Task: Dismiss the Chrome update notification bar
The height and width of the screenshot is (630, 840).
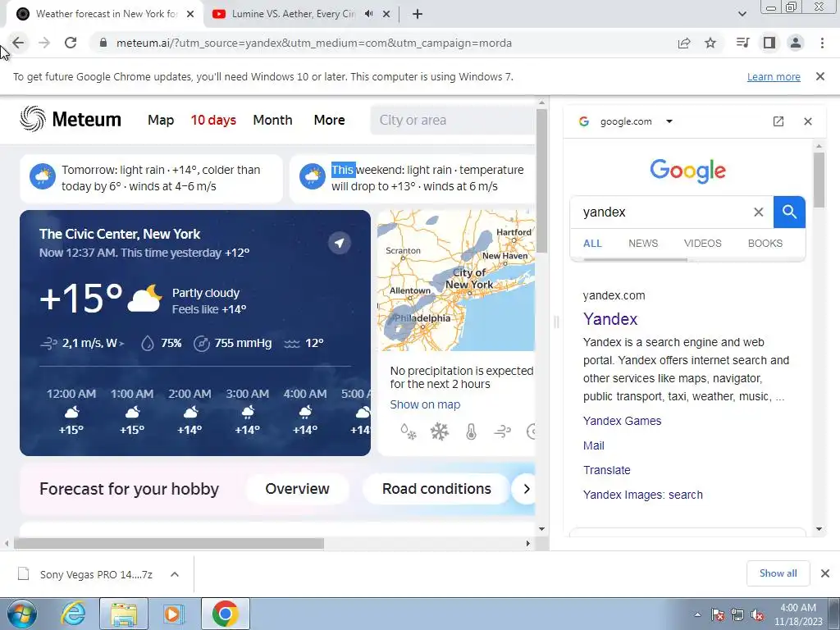Action: [820, 76]
